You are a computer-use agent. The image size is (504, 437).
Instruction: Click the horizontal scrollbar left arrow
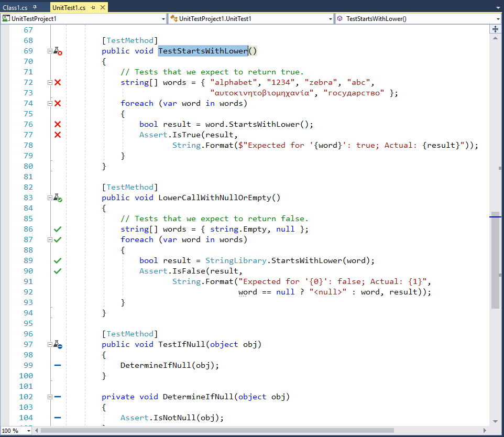pyautogui.click(x=36, y=430)
